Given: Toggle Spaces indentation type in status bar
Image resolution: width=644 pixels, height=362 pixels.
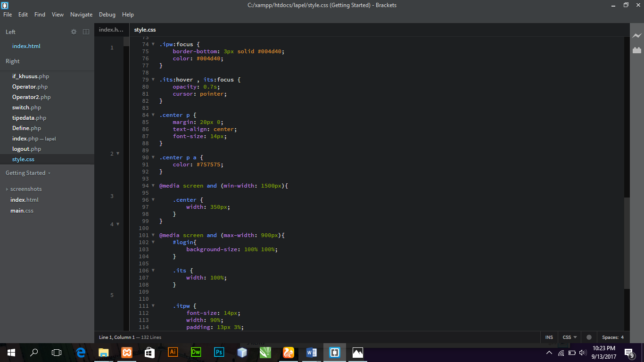Looking at the screenshot, I should (610, 337).
